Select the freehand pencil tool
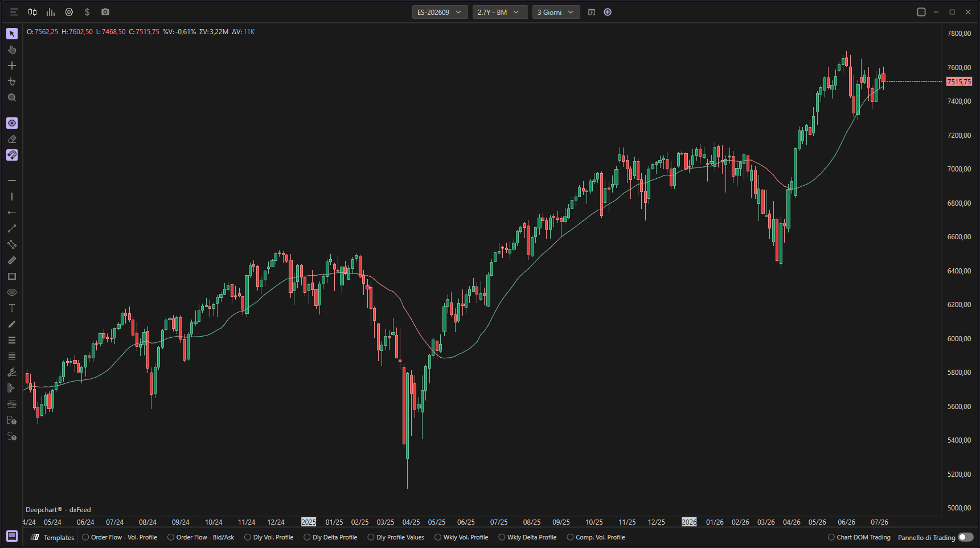The image size is (980, 548). (12, 324)
